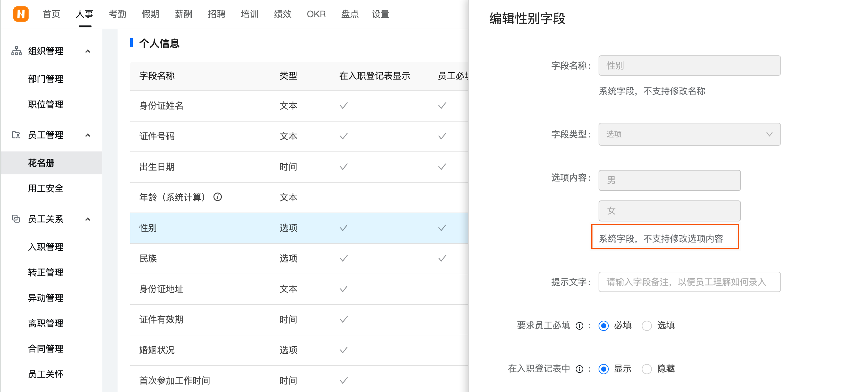This screenshot has height=392, width=868.
Task: Click info icon next to 年龄（系统计算）
Action: pyautogui.click(x=218, y=197)
